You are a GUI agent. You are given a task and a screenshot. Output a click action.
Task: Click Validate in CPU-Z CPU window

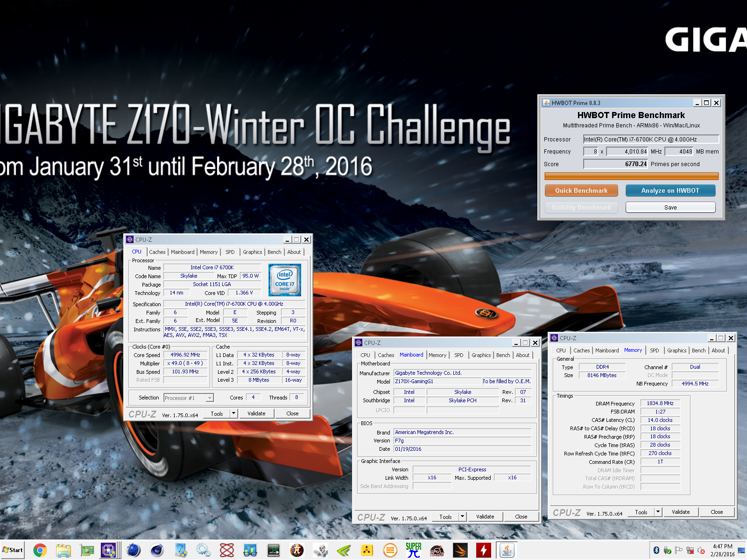point(256,413)
